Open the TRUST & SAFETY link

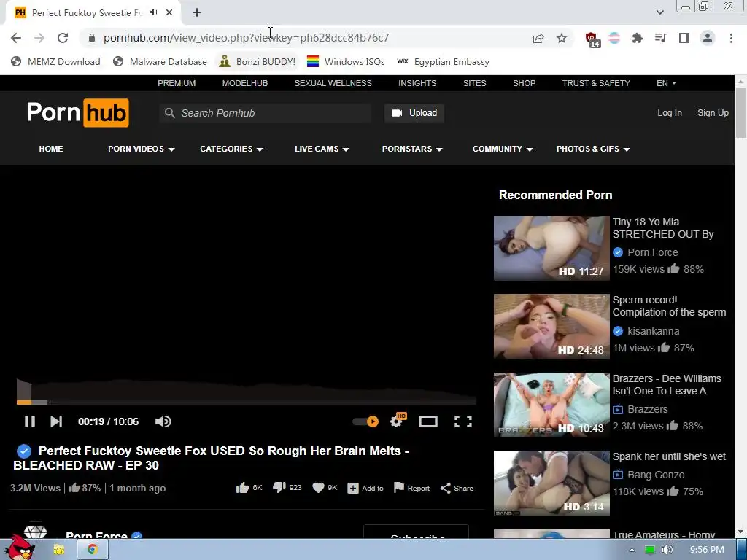pyautogui.click(x=596, y=83)
